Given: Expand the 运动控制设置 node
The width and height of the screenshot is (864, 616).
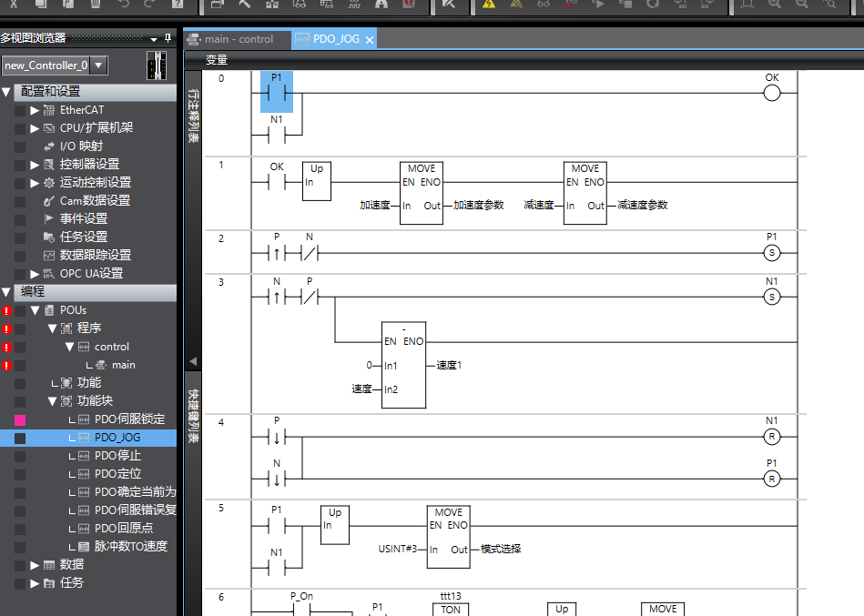Looking at the screenshot, I should [36, 182].
